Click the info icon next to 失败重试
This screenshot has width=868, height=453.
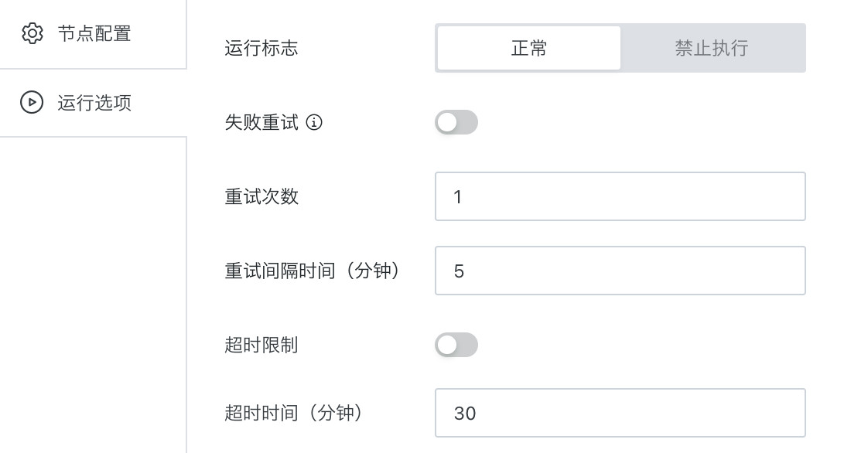pos(314,122)
